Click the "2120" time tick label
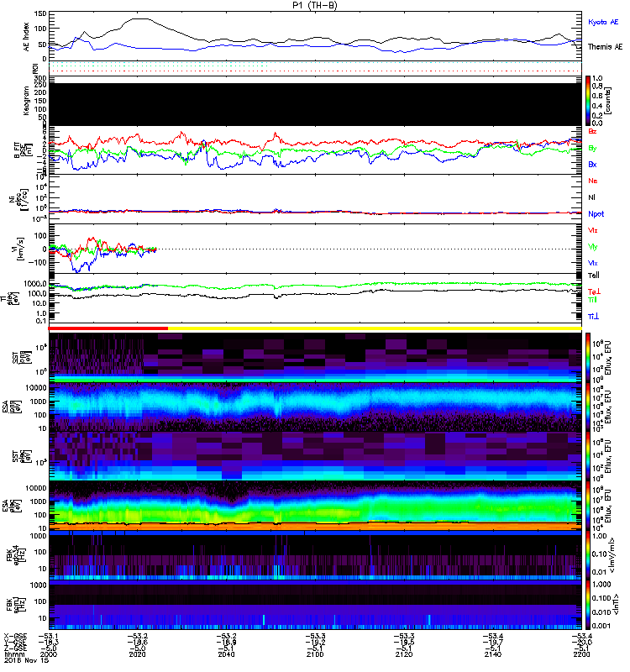Screen dimensions: 630x672 coord(404,654)
